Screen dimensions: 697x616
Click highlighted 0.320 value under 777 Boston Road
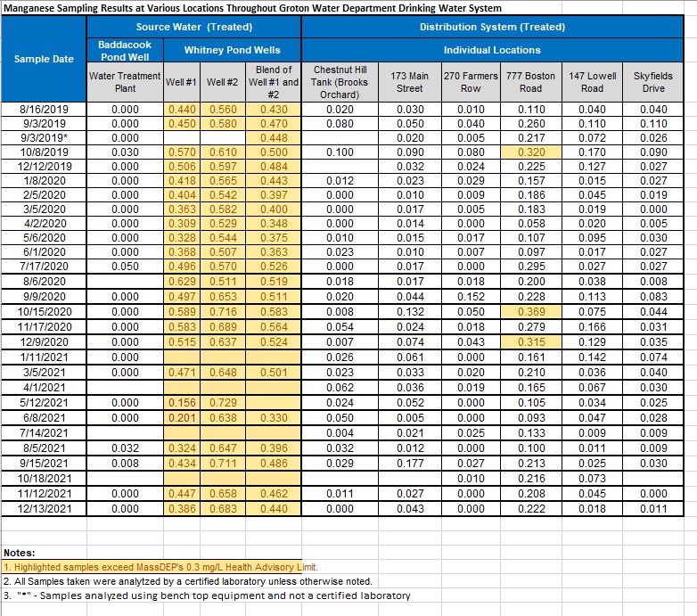531,152
